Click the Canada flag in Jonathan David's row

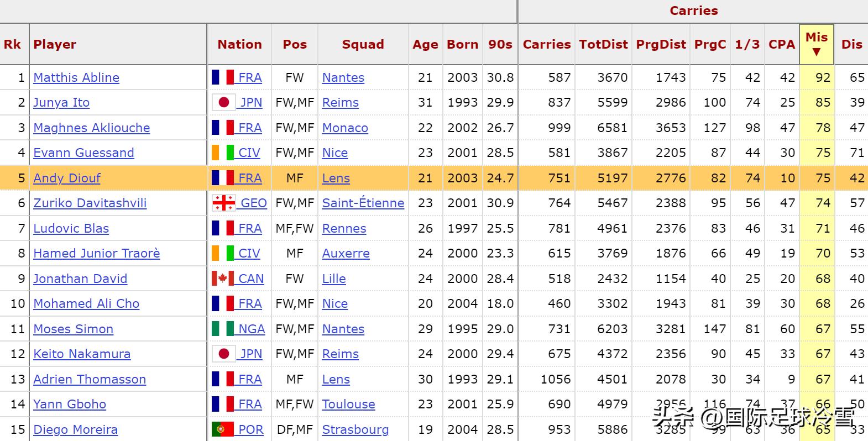click(223, 279)
